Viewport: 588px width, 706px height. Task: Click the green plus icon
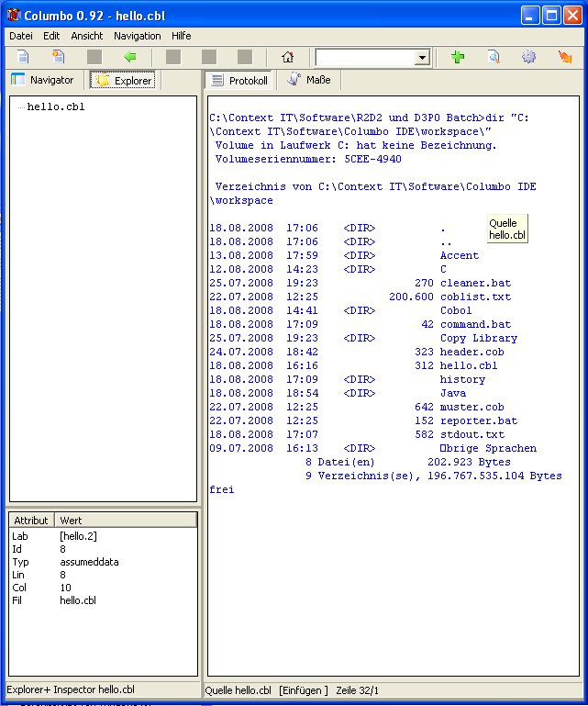tap(458, 57)
